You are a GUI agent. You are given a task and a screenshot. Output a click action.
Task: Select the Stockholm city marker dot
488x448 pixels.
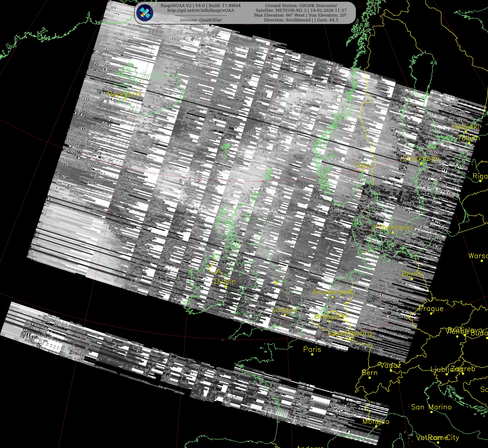[421, 163]
